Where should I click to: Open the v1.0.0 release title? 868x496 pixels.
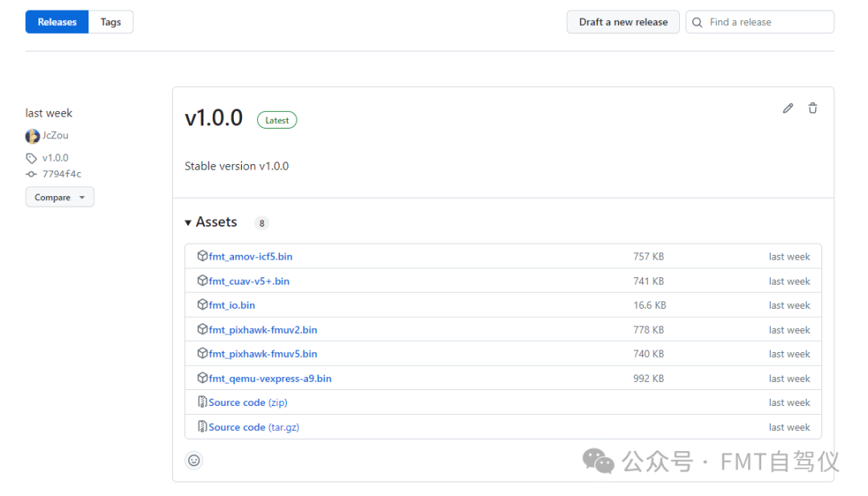point(214,118)
